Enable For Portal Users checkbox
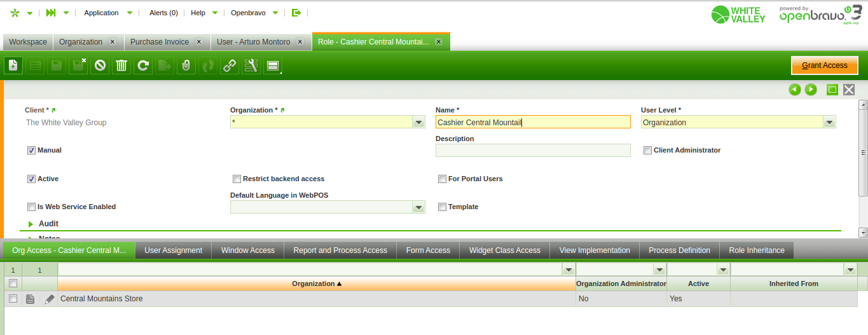Viewport: 868px width, 335px height. [442, 179]
